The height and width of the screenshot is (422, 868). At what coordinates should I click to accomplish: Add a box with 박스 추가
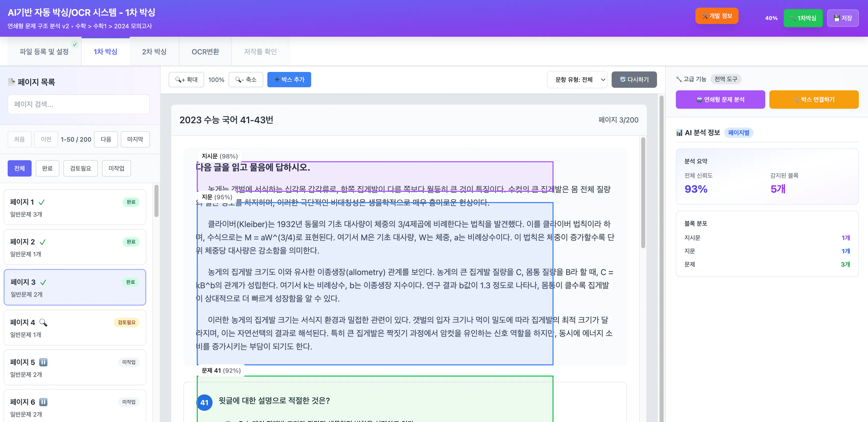tap(289, 80)
